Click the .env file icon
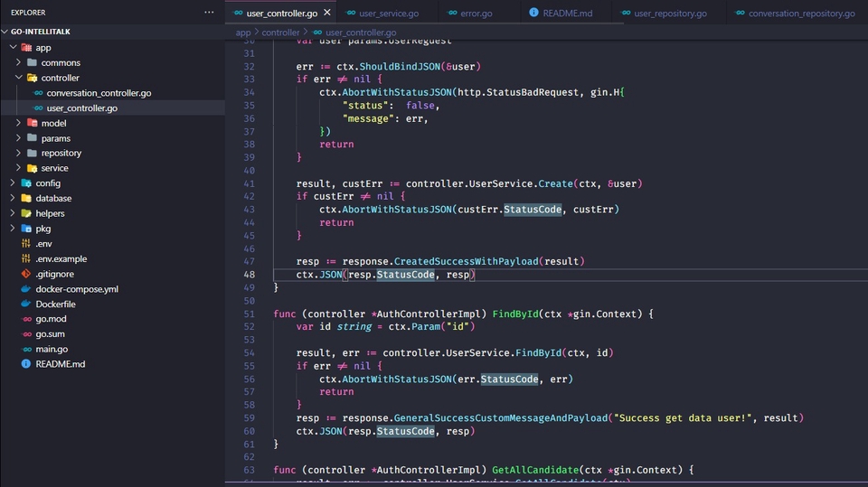The width and height of the screenshot is (868, 487). 26,244
